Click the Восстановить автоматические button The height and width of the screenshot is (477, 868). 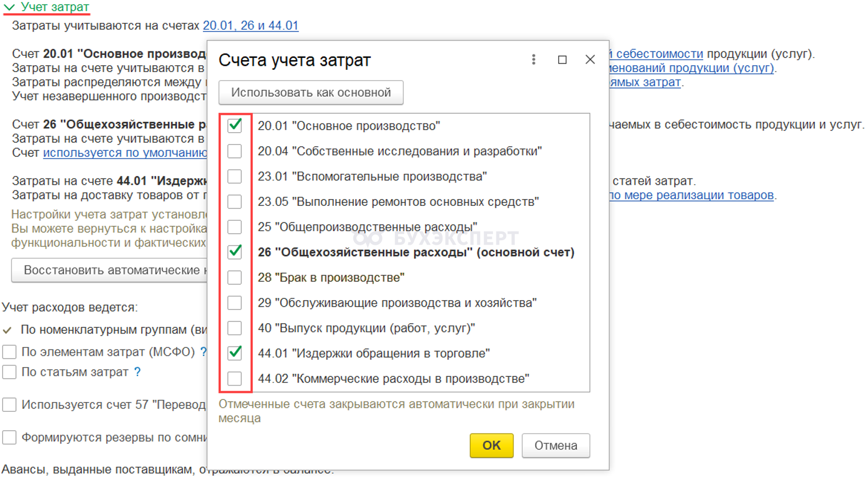(109, 270)
